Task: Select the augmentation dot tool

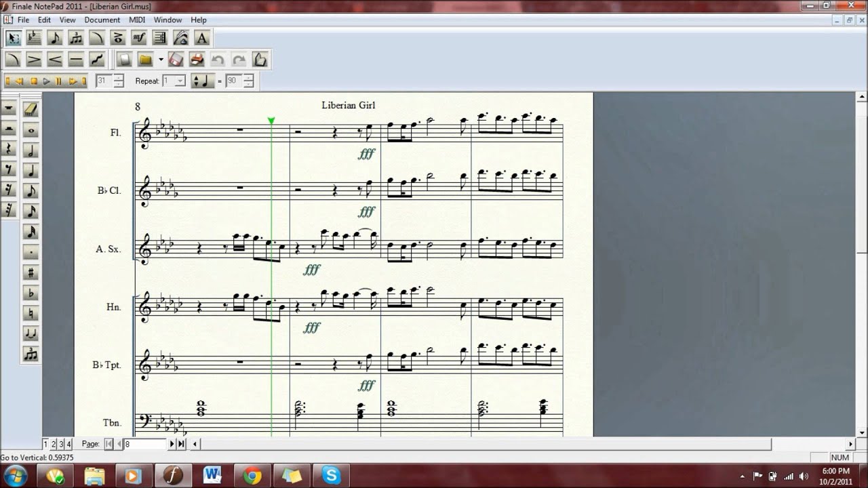Action: click(x=31, y=253)
